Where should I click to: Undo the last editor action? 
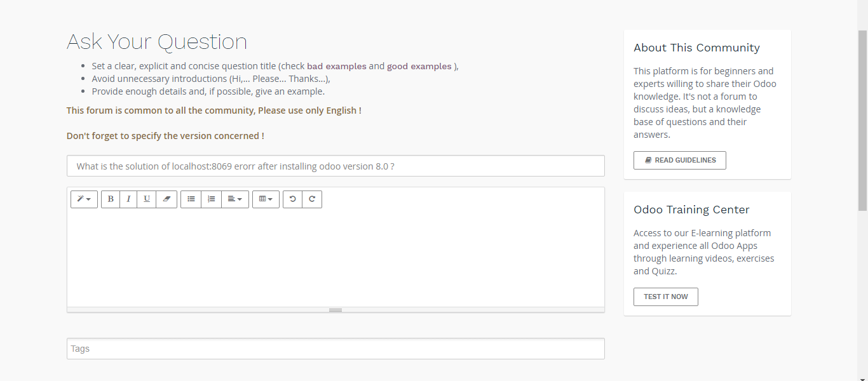tap(293, 199)
